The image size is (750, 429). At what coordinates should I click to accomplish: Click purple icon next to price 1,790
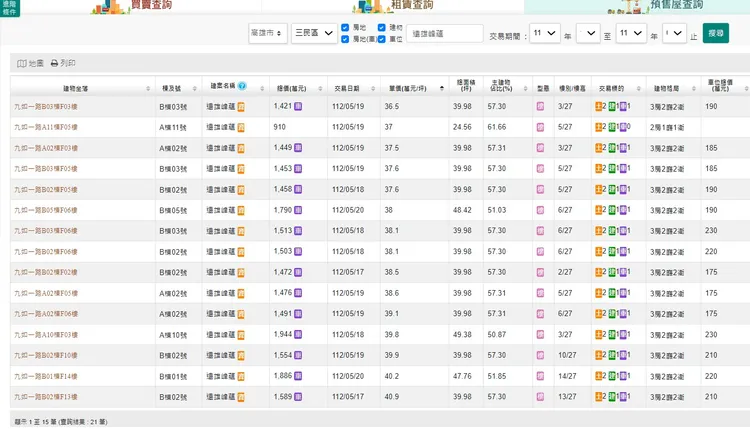click(x=298, y=210)
